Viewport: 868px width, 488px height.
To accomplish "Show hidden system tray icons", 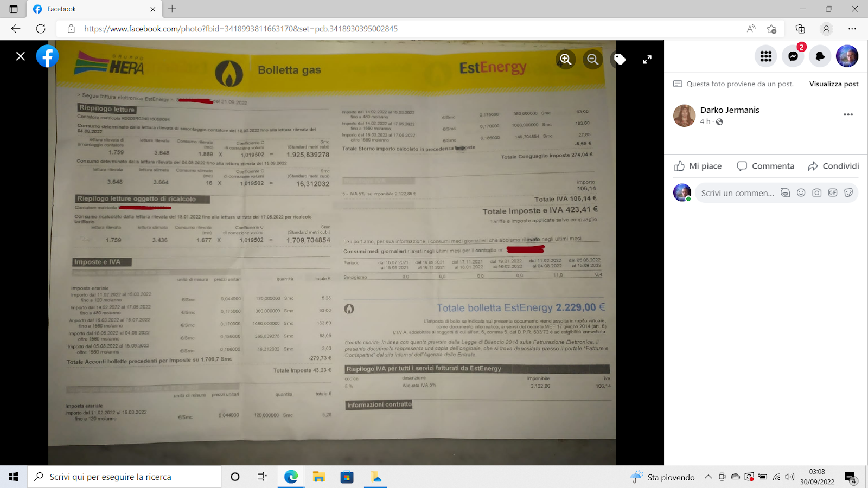I will pyautogui.click(x=708, y=477).
